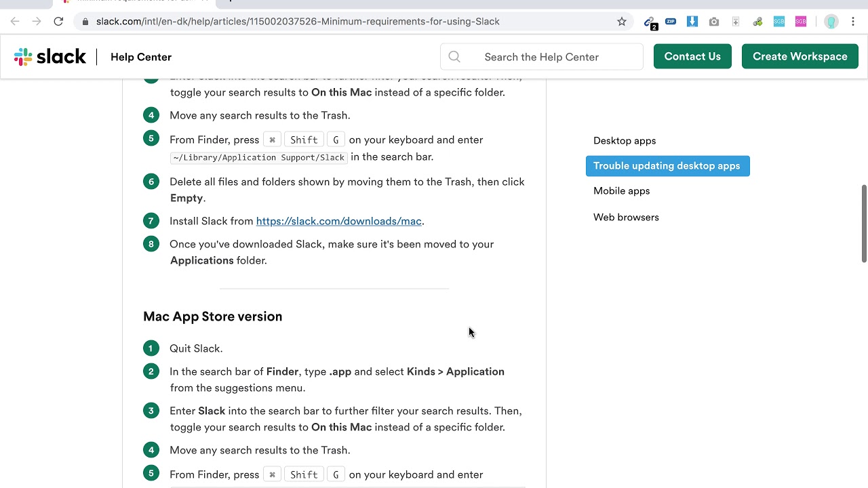Click the text 'Quit Slack.'
This screenshot has width=868, height=488.
(196, 348)
